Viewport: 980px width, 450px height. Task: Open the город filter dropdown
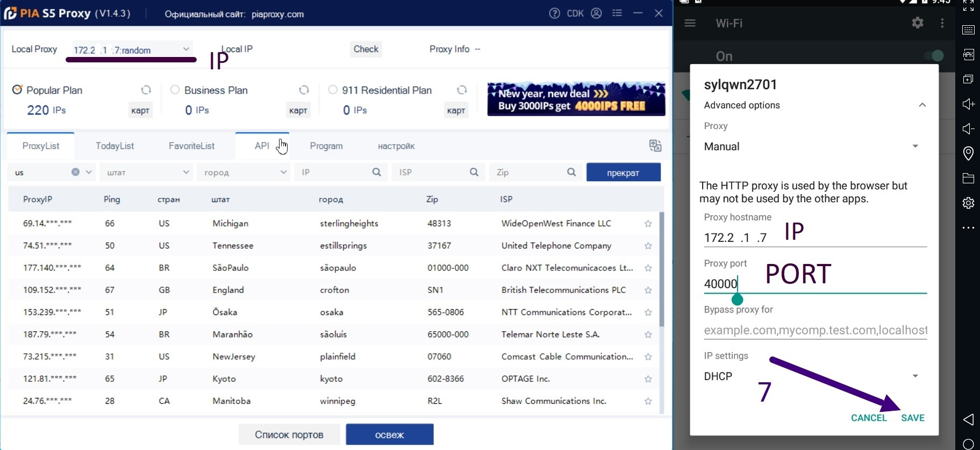(x=244, y=172)
